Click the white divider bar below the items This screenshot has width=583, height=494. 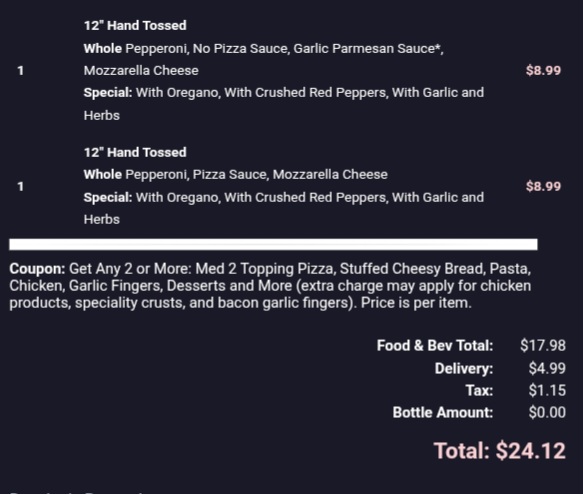273,244
